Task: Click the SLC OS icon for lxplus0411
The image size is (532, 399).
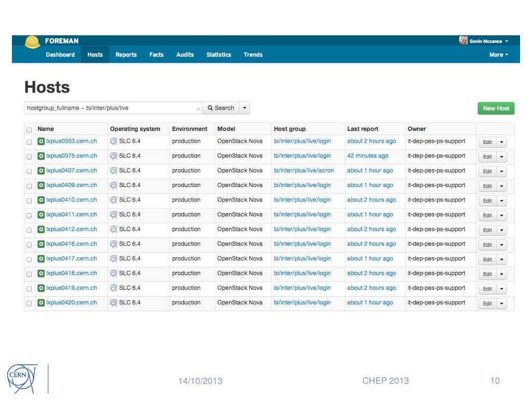Action: 114,215
